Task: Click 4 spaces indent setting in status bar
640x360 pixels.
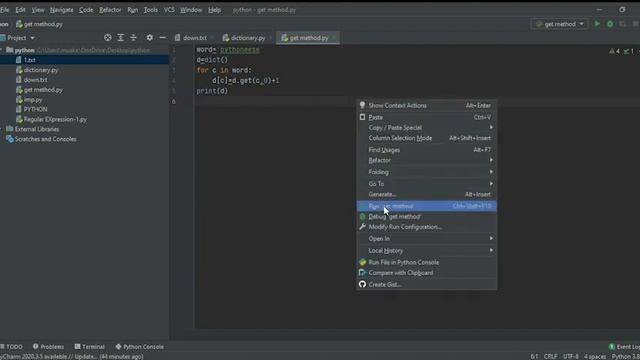Action: 595,357
